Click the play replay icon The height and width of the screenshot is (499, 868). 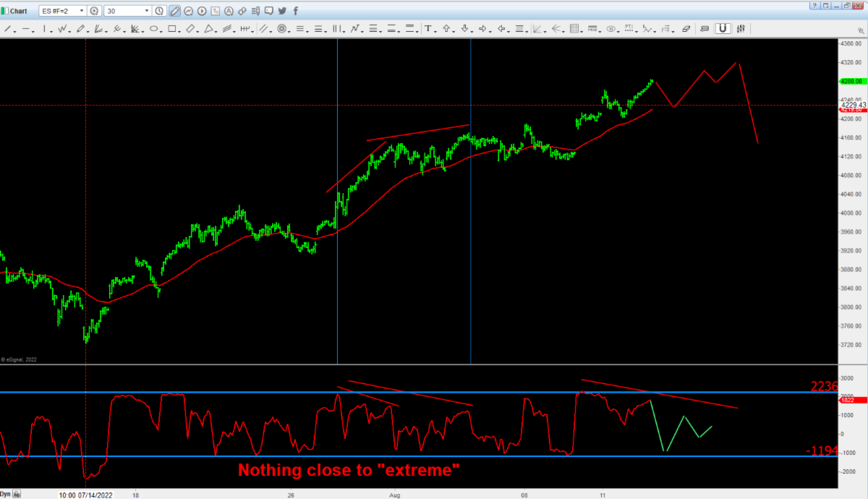(x=201, y=11)
